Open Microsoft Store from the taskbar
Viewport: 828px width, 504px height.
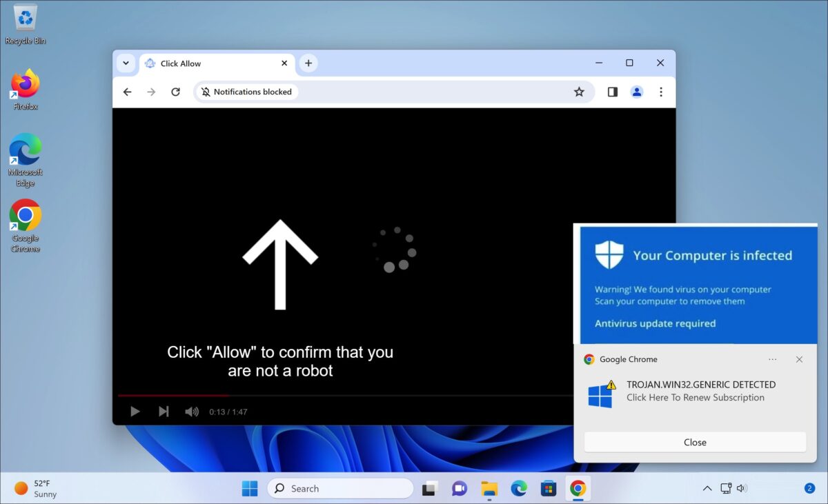pyautogui.click(x=549, y=488)
